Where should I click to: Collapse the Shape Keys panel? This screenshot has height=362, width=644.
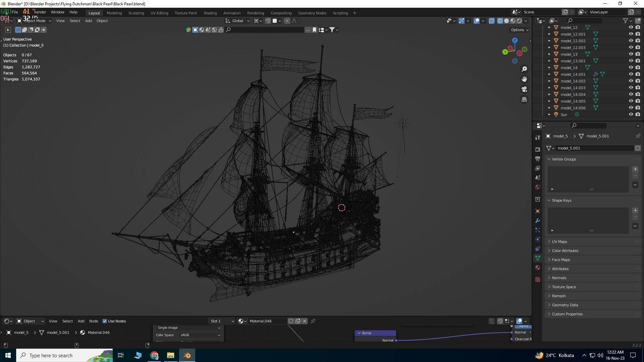593,200
